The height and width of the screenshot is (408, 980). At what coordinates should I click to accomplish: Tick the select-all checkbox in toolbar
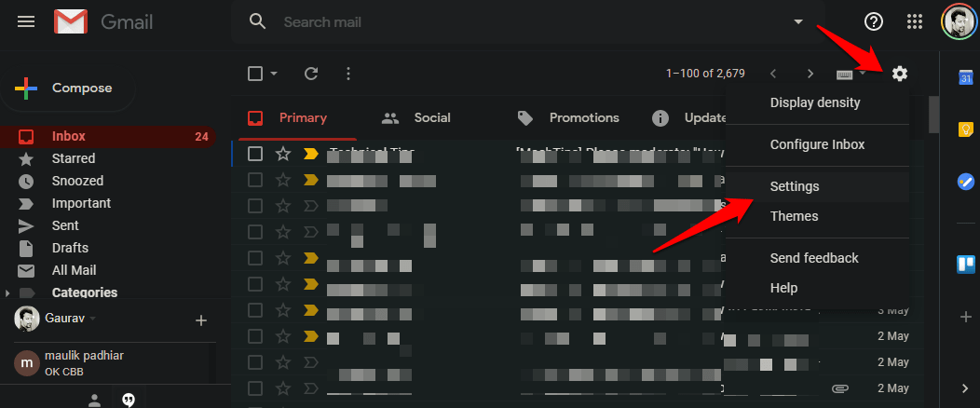[x=255, y=74]
